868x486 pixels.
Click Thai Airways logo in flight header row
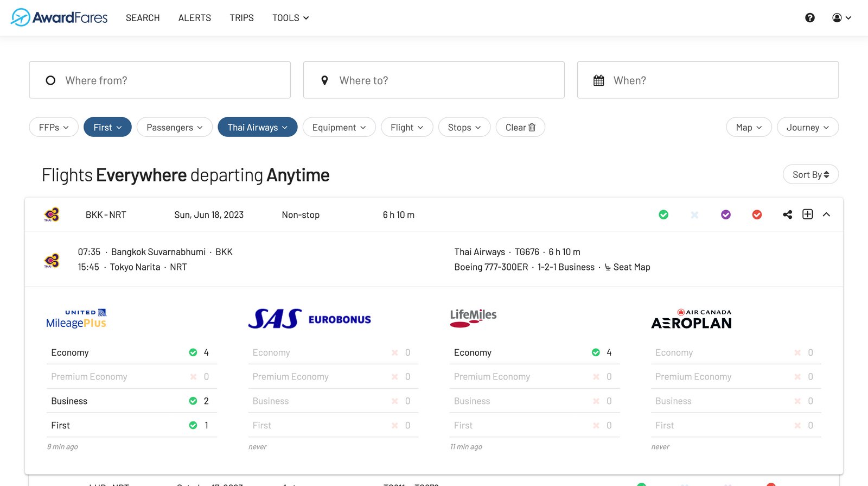pos(52,214)
